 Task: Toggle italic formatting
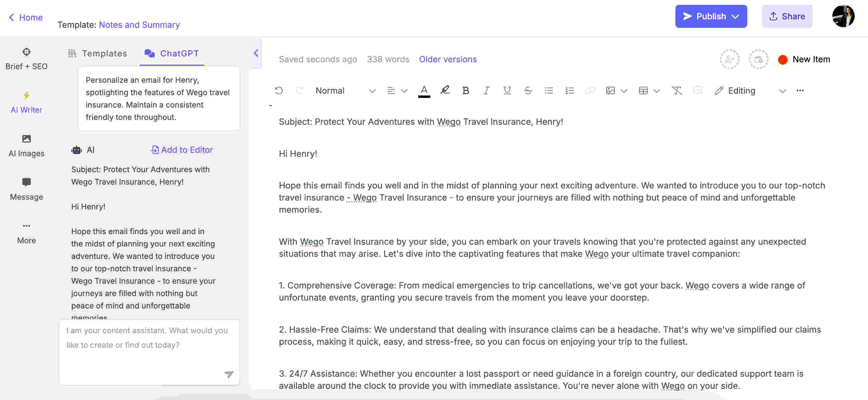click(486, 90)
